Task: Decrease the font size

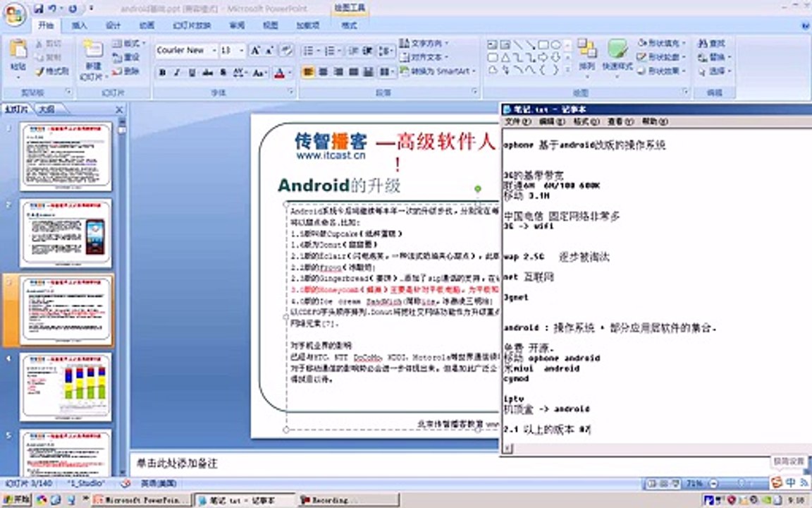Action: 269,50
